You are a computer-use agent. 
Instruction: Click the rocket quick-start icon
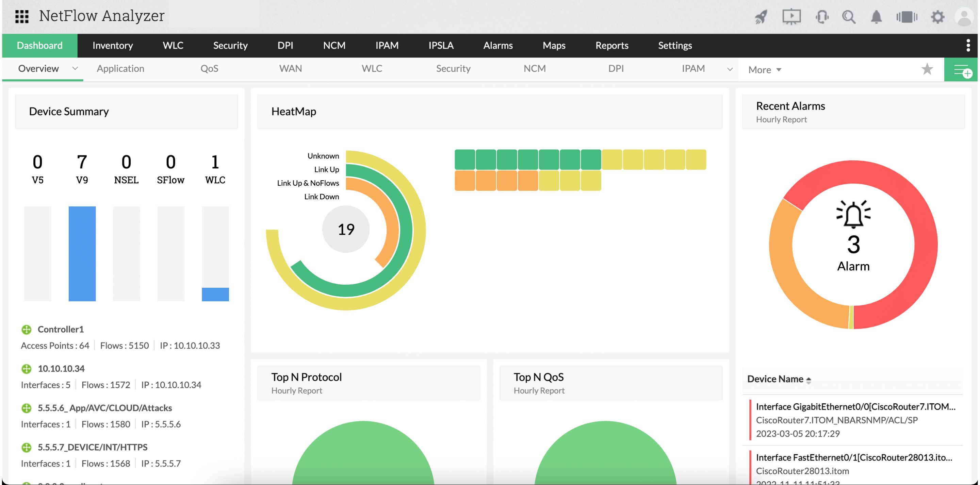761,17
